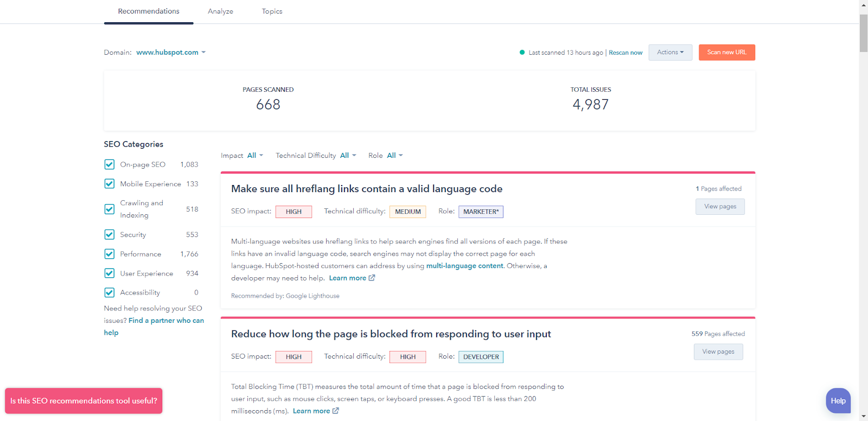Image resolution: width=868 pixels, height=421 pixels.
Task: Switch to the Topics tab
Action: pos(272,11)
